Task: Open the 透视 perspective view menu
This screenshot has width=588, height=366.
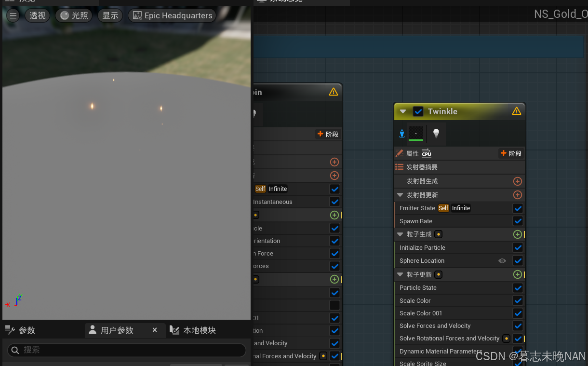Action: point(38,16)
